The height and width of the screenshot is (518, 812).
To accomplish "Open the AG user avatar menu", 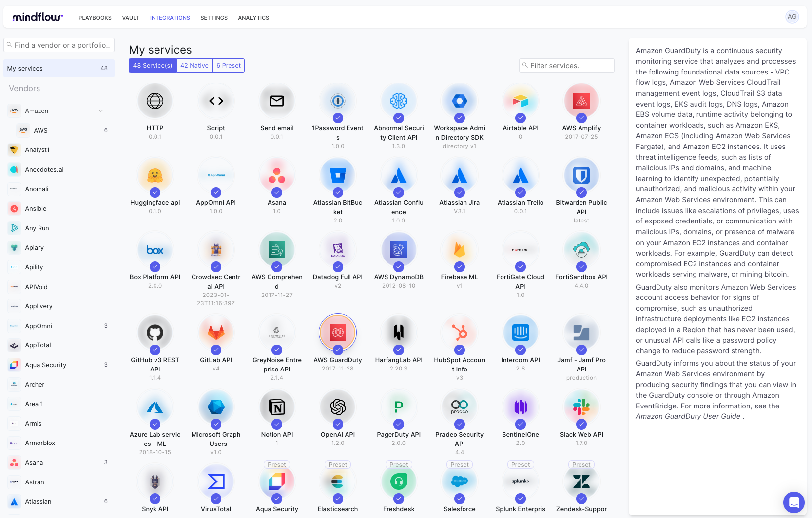I will (x=792, y=17).
